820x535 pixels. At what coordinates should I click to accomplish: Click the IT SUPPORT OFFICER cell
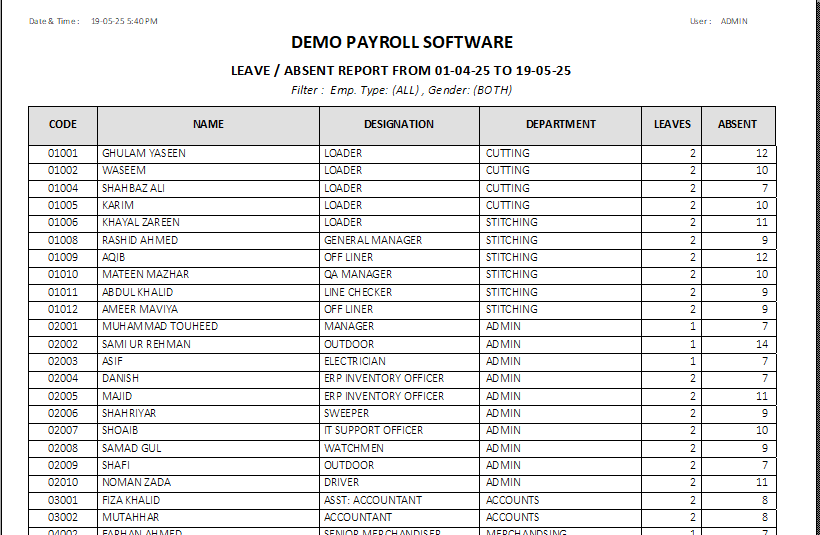coord(373,430)
